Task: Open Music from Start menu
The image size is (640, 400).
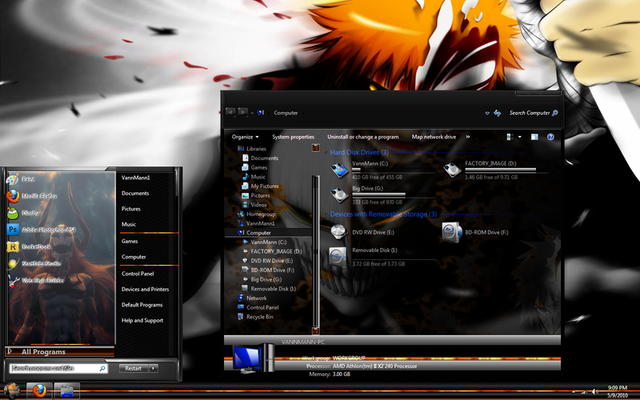Action: click(x=129, y=224)
